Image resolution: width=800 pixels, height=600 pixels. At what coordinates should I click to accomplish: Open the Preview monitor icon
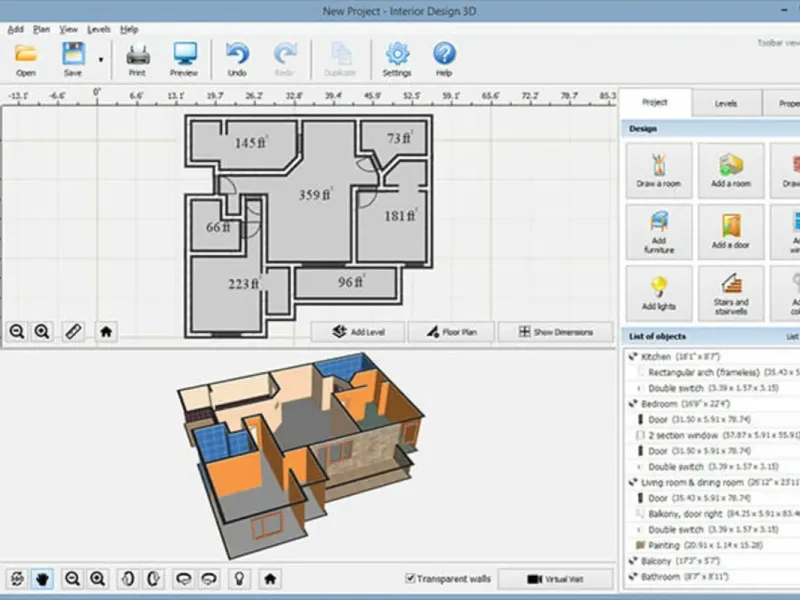point(184,59)
